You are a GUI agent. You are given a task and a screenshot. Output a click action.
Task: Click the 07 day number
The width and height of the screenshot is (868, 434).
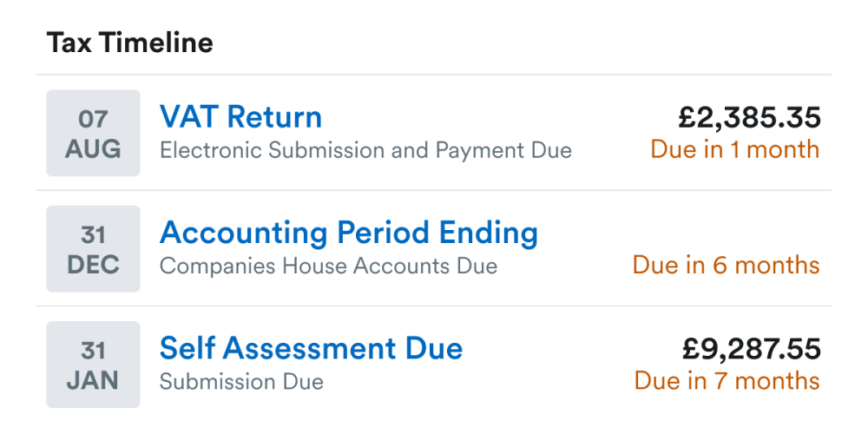[x=93, y=119]
